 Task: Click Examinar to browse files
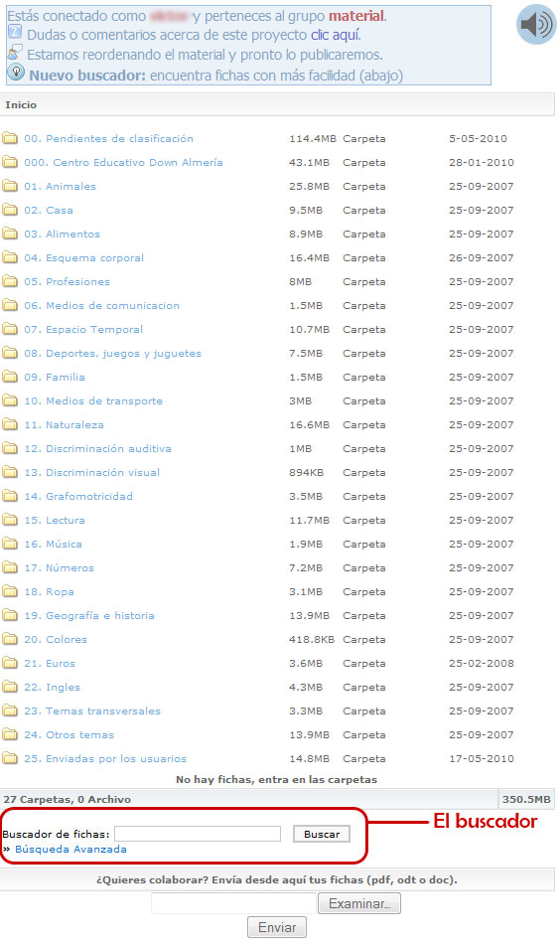coord(359,903)
